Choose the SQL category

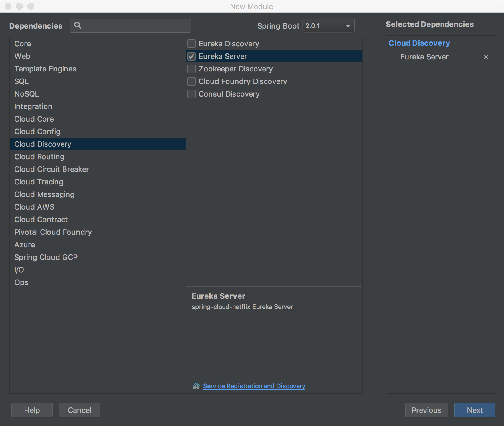[x=98, y=81]
